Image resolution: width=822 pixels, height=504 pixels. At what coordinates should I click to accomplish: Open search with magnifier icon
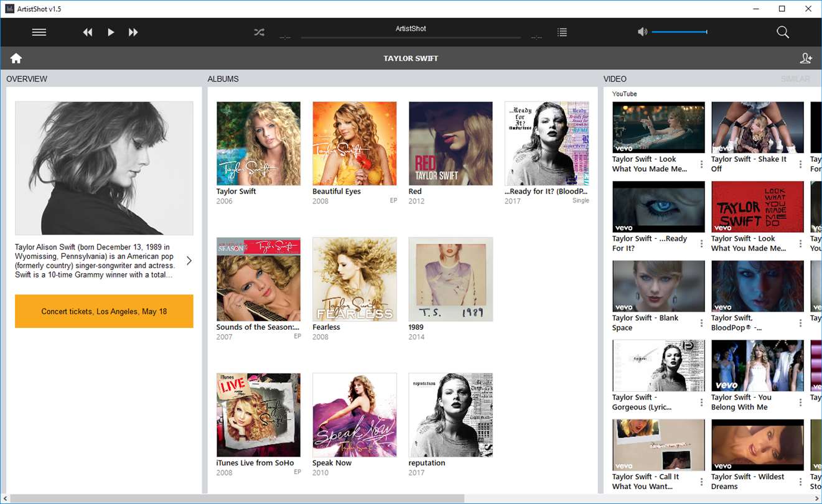tap(783, 32)
